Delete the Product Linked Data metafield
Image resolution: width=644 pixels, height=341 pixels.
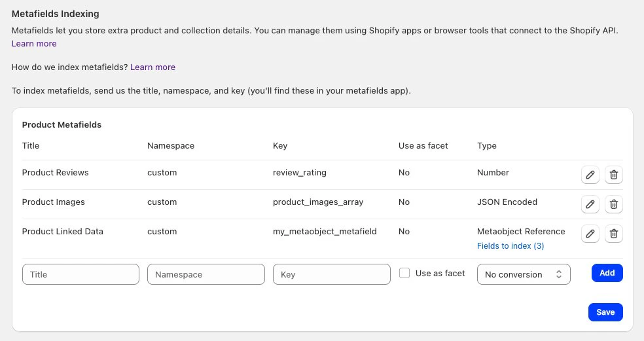pos(614,234)
